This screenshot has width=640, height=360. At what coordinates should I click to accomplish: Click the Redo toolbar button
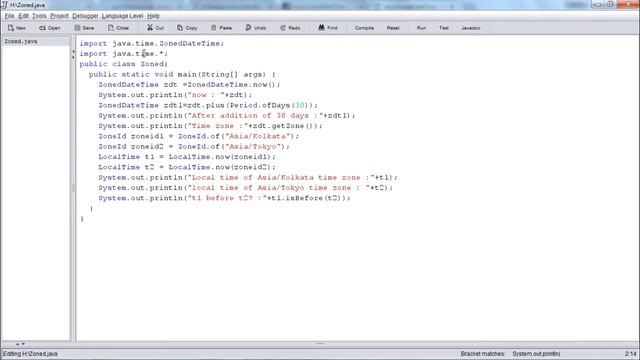pos(290,28)
